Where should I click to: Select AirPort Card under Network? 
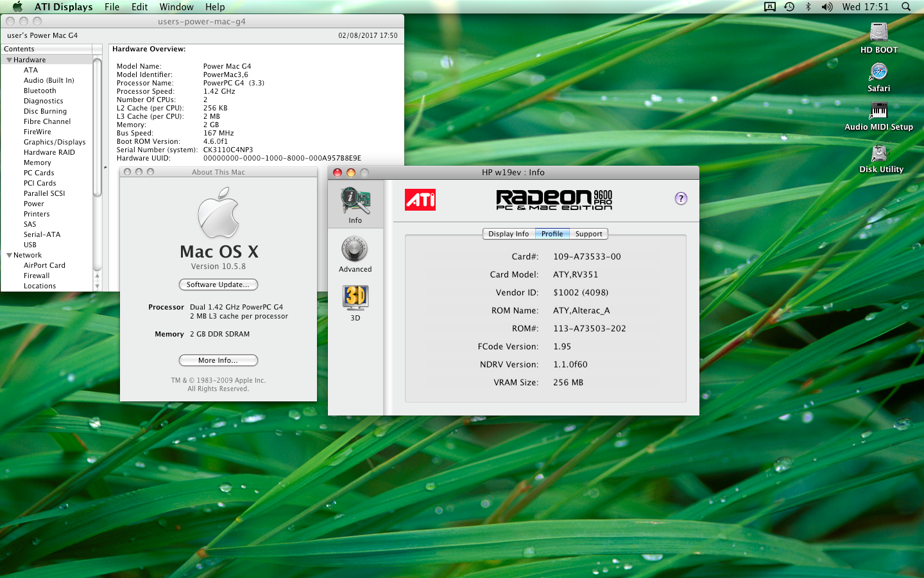(44, 265)
